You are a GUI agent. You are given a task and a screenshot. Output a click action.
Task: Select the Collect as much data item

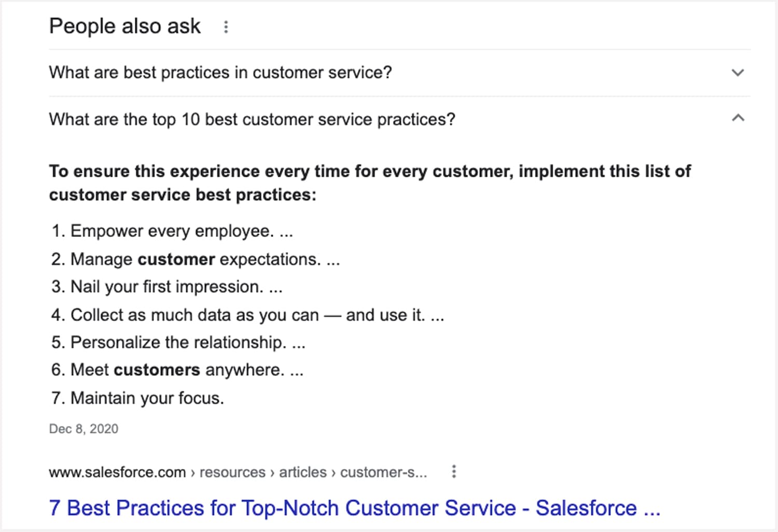pyautogui.click(x=247, y=315)
